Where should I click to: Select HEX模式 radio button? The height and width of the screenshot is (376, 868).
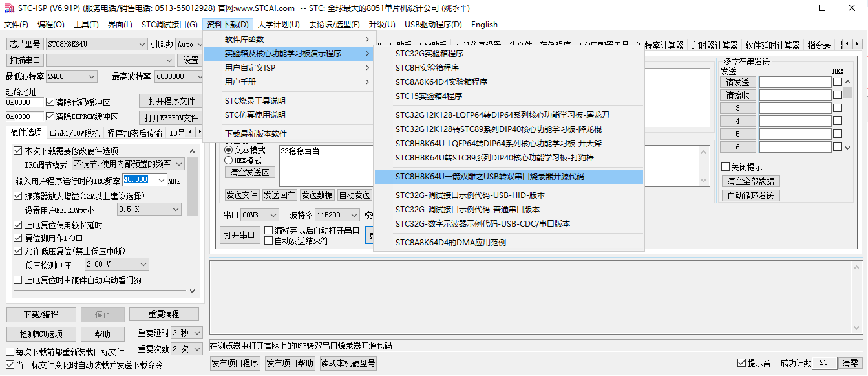coord(228,160)
